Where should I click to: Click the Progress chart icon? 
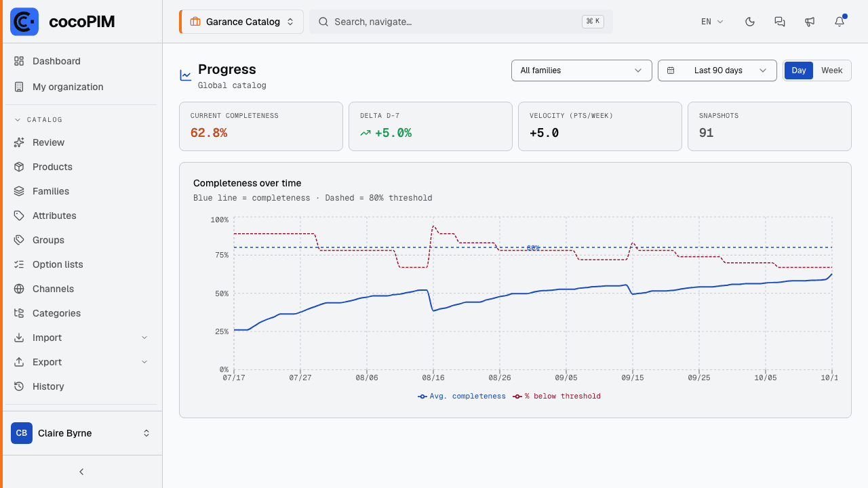pyautogui.click(x=185, y=75)
